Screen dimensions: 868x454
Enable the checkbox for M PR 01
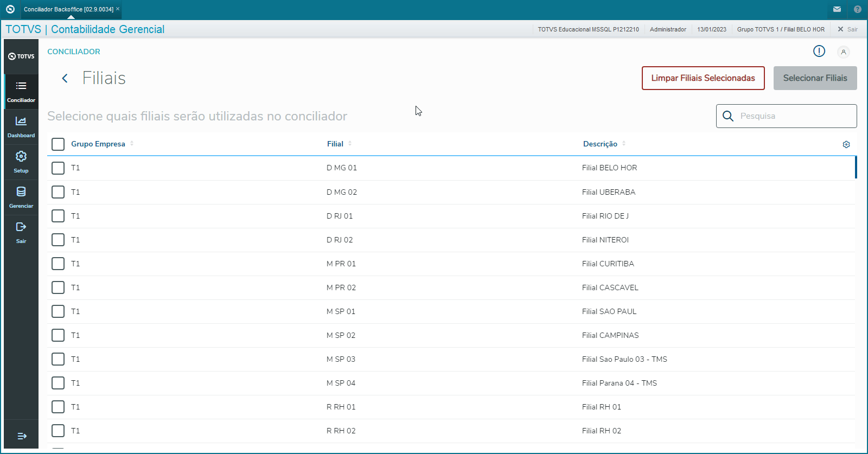[x=58, y=264]
